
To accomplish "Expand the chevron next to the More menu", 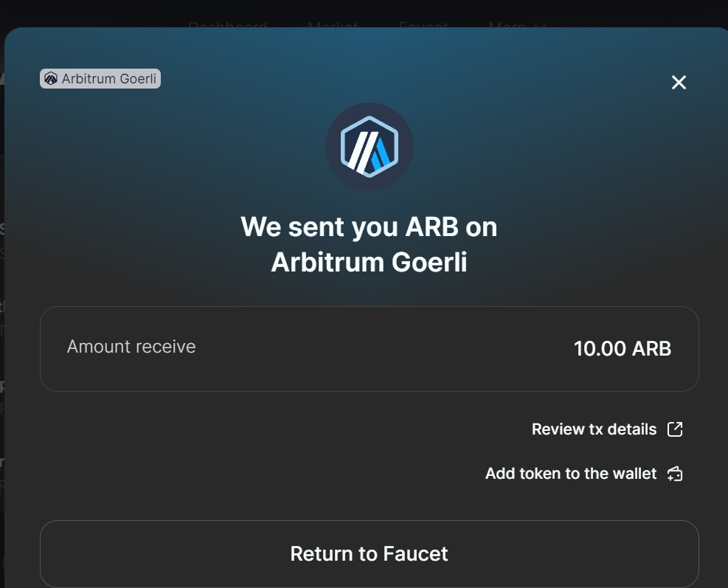I will tap(538, 26).
